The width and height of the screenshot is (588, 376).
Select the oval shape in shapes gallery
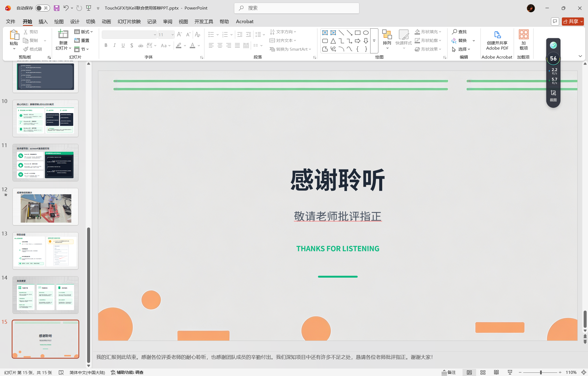[x=366, y=33]
